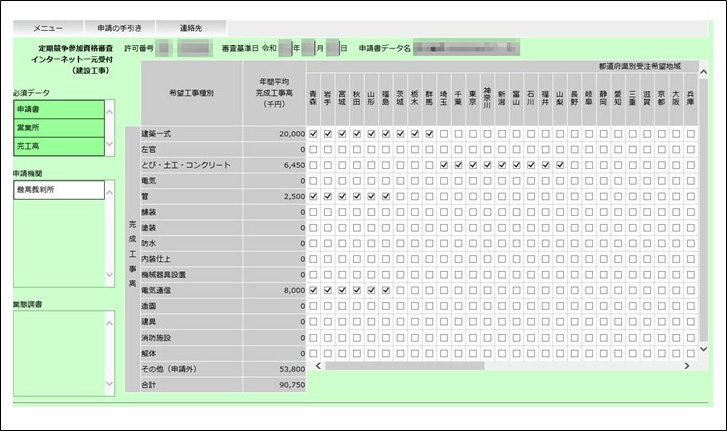
Task: Check 青森 for 左官
Action: [313, 150]
